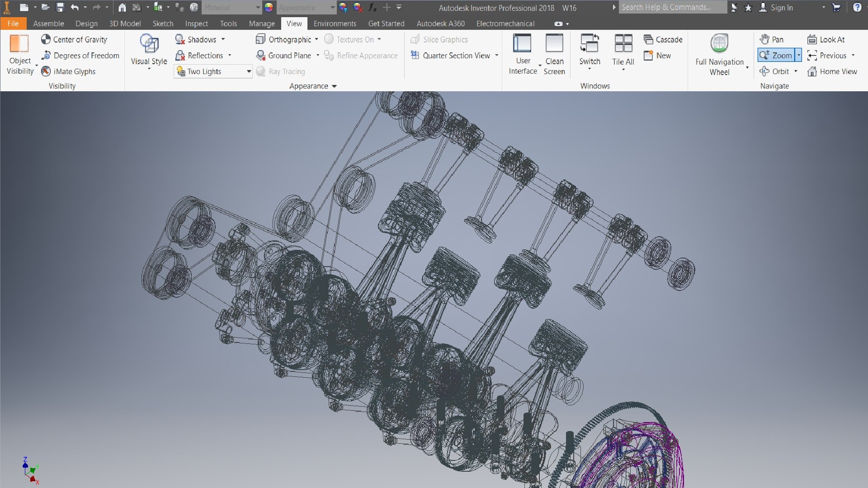Select the Pan tool

coord(772,39)
